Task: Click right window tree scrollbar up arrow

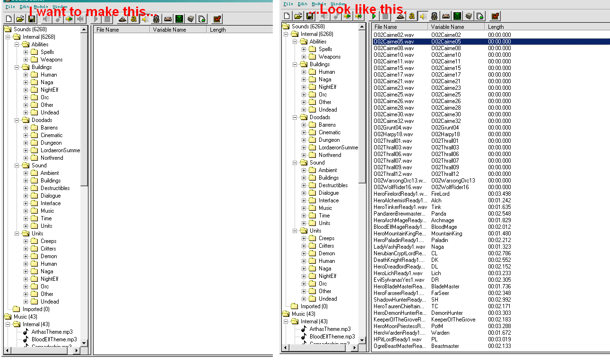Action: (x=363, y=26)
